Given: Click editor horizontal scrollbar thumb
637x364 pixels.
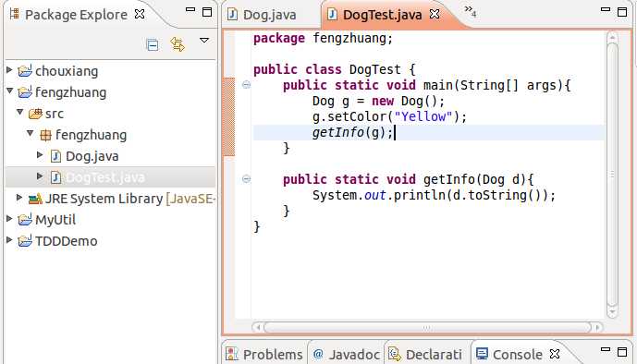Looking at the screenshot, I should pos(427,327).
